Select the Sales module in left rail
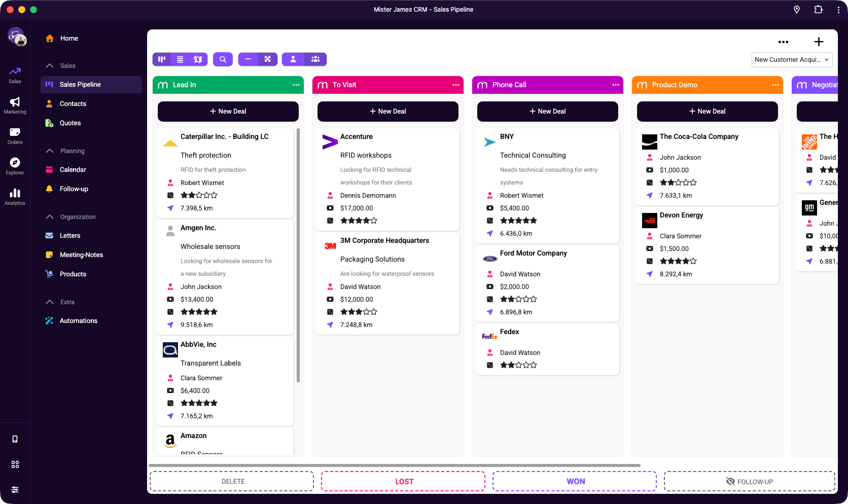Viewport: 848px width, 504px height. tap(15, 75)
